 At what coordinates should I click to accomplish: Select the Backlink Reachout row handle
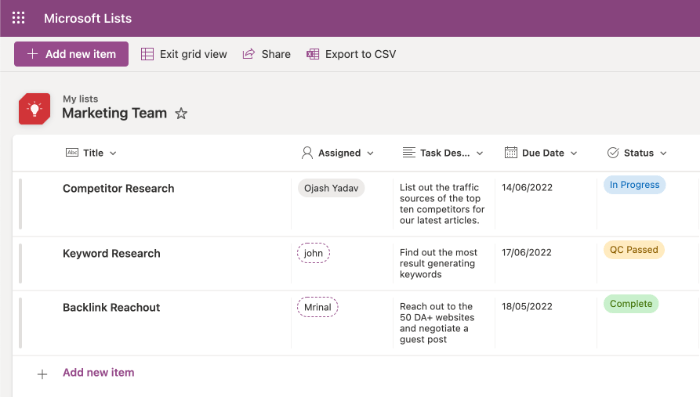[20, 323]
